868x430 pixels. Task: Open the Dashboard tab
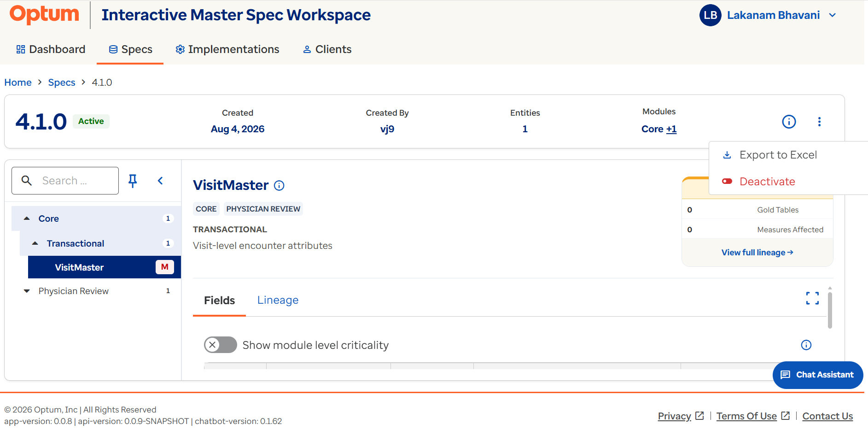[51, 49]
